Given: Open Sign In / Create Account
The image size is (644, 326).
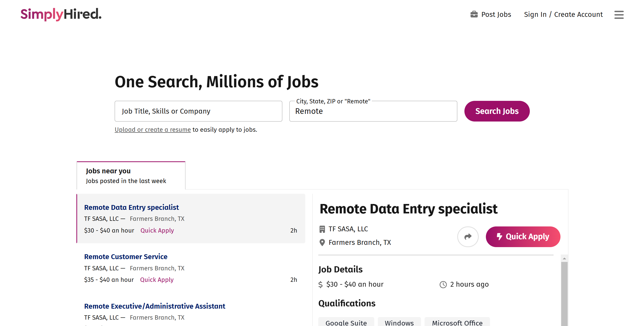Looking at the screenshot, I should 563,14.
